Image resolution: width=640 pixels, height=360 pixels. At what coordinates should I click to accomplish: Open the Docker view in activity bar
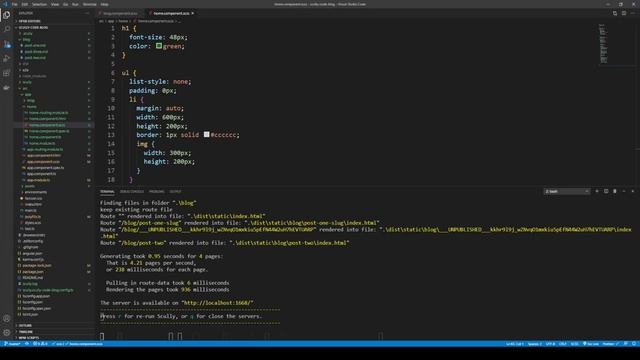click(7, 88)
